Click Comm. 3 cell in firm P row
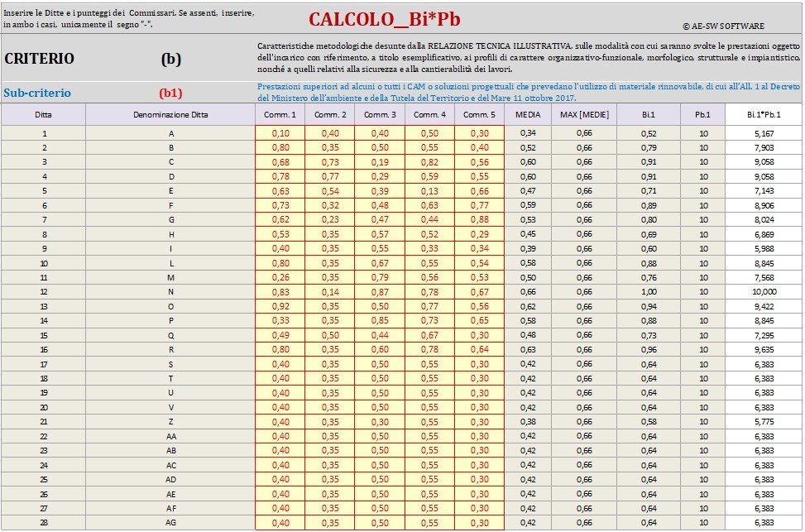 click(380, 320)
